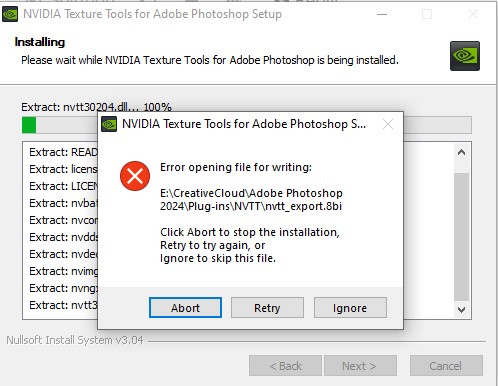Viewport: 498px width, 386px height.
Task: Click the NVIDIA icon in dialog title bar
Action: coord(109,124)
